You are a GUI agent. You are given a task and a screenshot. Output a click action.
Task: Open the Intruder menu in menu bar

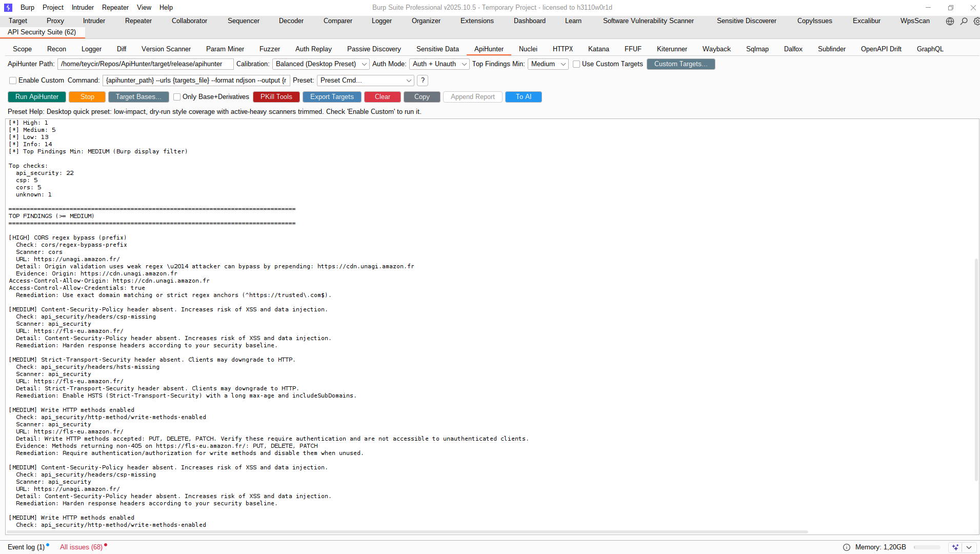[83, 8]
